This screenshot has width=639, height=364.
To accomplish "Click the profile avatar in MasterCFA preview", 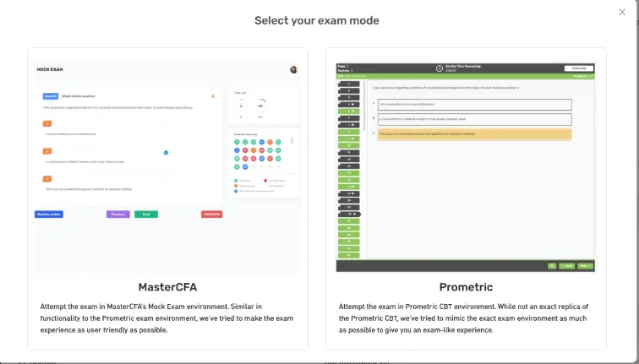I will point(293,69).
